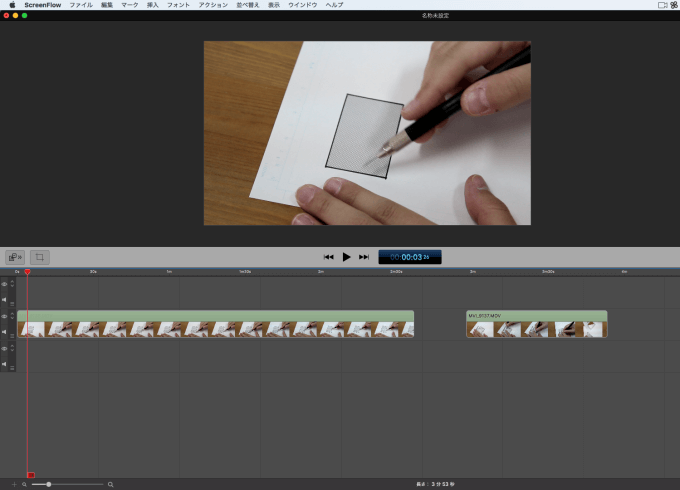Click the bottom track's lines handle
Viewport: 680px width, 490px height.
12,368
